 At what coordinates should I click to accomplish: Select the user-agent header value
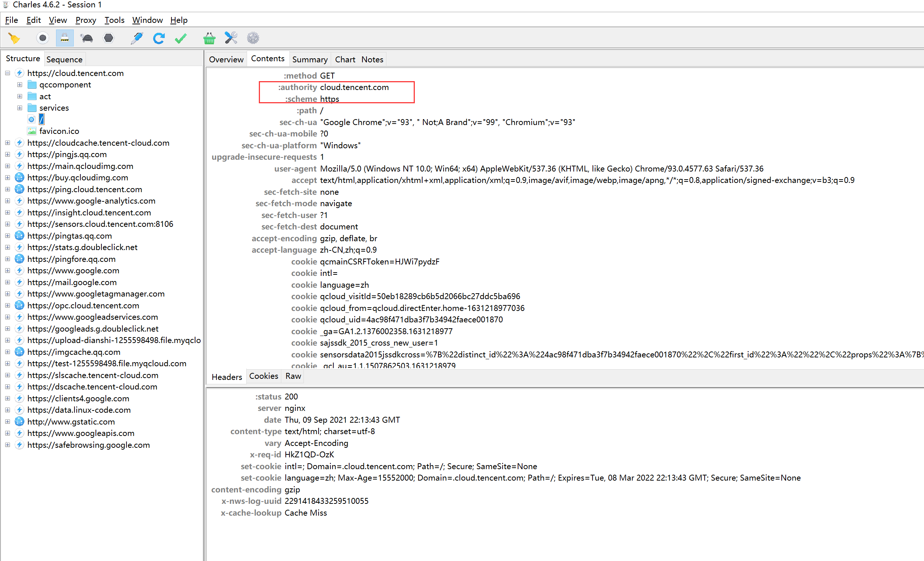pos(542,169)
